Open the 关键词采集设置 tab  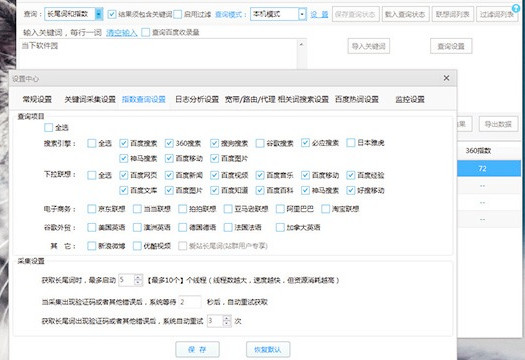tap(90, 99)
